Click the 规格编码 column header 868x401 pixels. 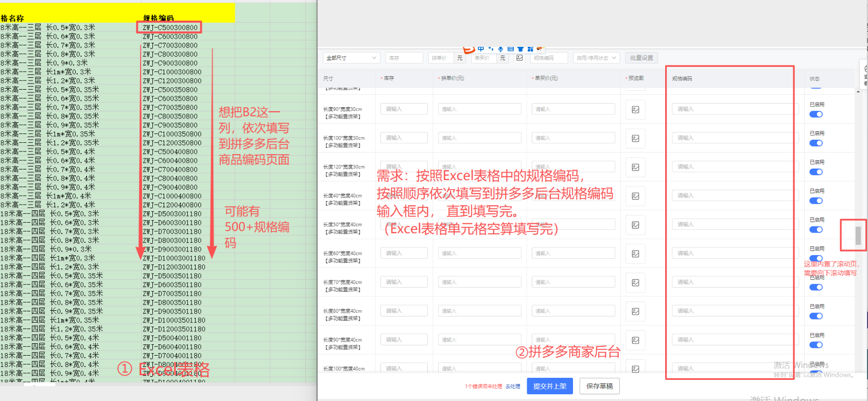682,79
